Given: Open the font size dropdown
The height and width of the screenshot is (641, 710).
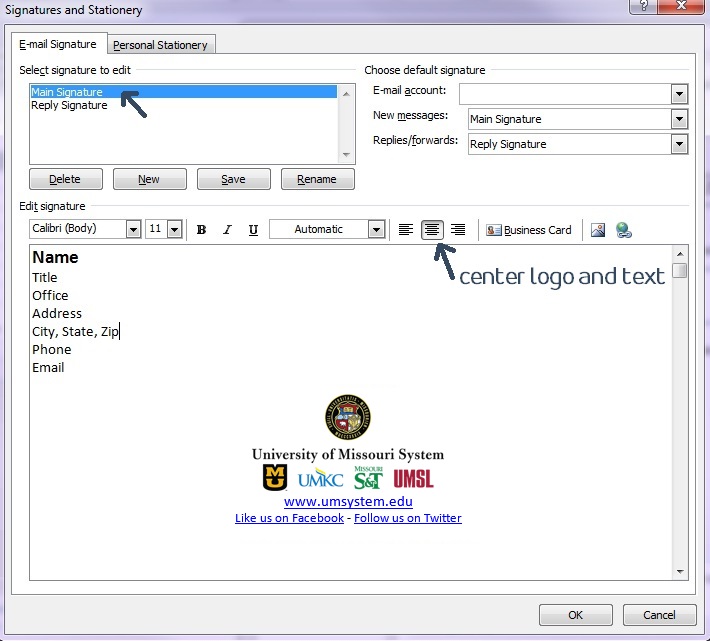Looking at the screenshot, I should click(174, 230).
